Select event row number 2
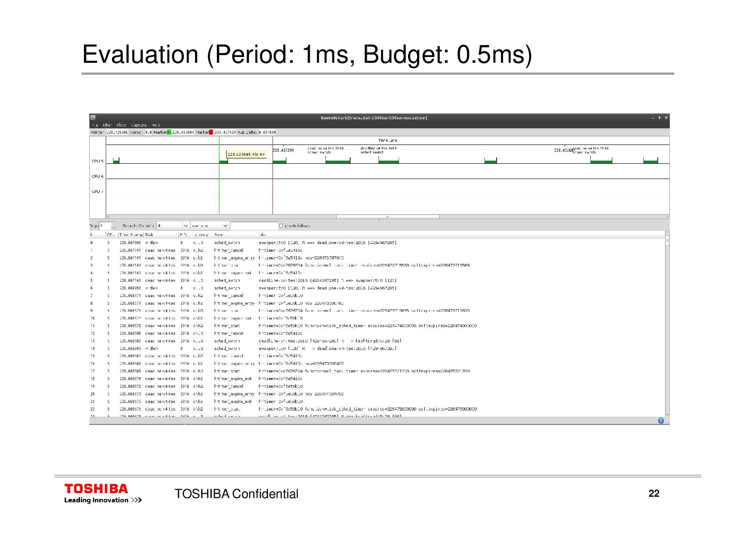 tap(377, 258)
